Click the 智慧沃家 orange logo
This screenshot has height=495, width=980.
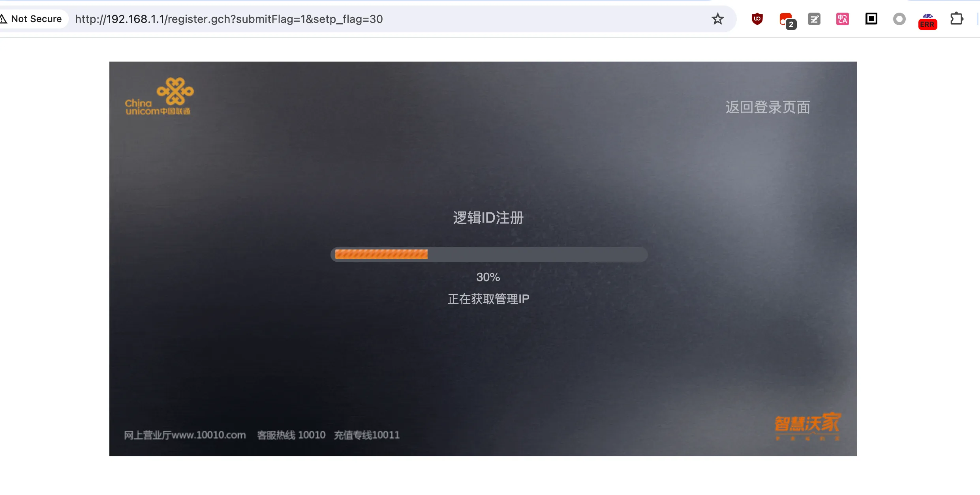tap(807, 426)
